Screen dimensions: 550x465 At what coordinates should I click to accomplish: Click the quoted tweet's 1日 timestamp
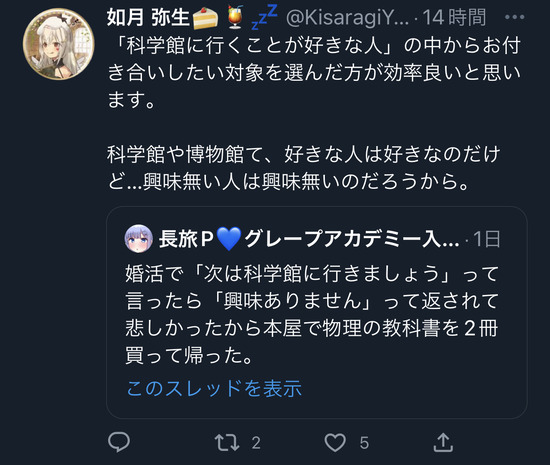pyautogui.click(x=487, y=240)
